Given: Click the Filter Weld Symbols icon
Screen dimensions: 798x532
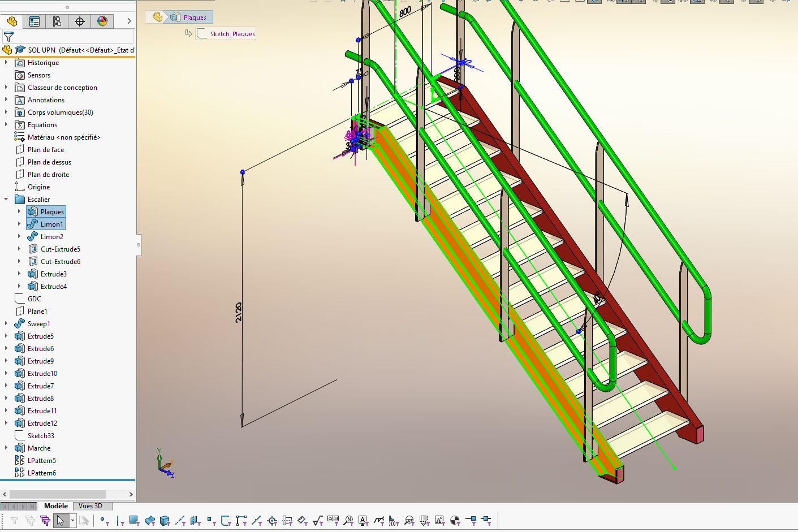Looking at the screenshot, I should (379, 520).
